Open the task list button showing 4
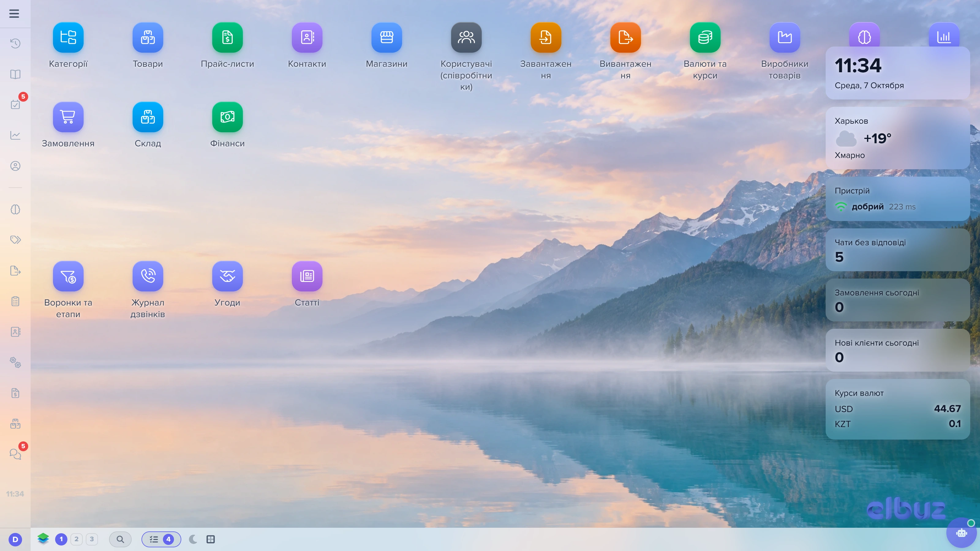The width and height of the screenshot is (980, 551). coord(161,539)
